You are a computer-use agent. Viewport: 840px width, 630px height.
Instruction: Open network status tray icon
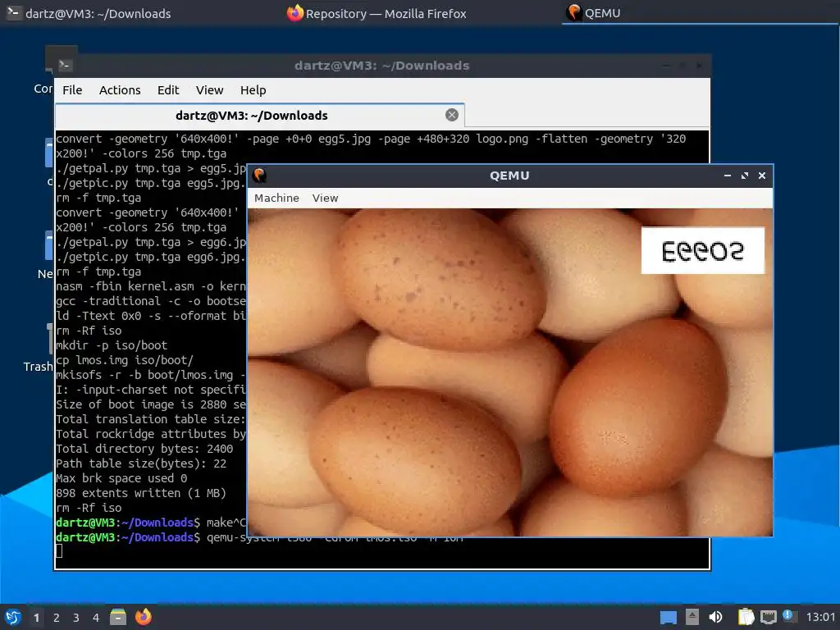coord(769,617)
